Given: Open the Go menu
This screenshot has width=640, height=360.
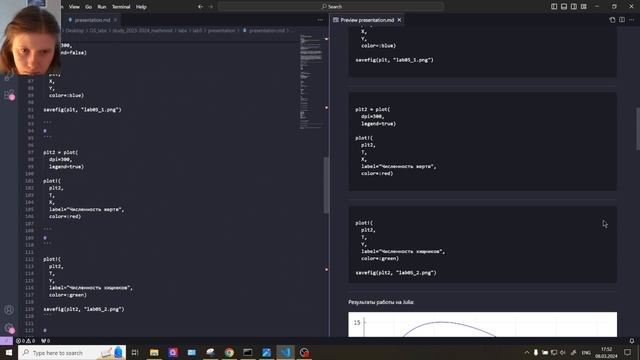Looking at the screenshot, I should point(89,7).
